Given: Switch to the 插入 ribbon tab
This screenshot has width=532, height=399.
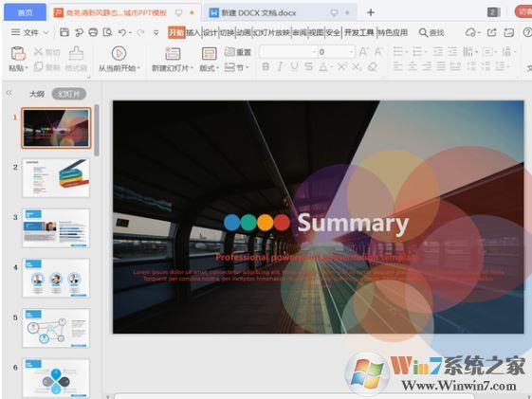Looking at the screenshot, I should tap(193, 32).
